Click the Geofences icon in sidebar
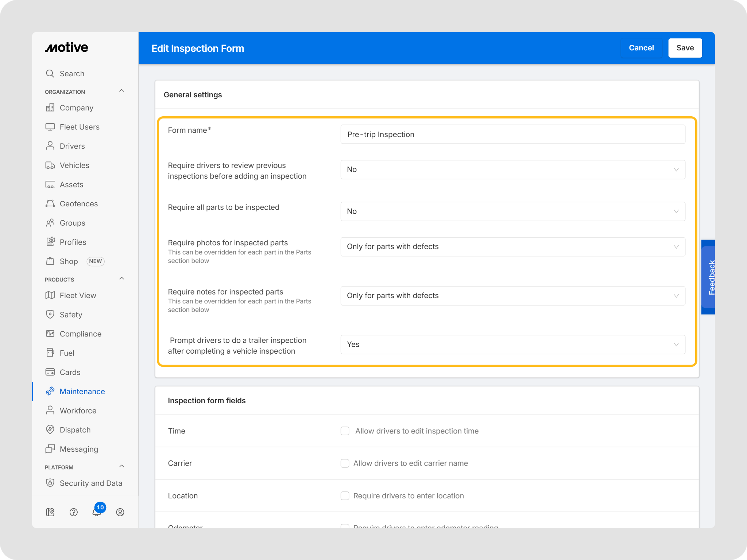747x560 pixels. (50, 203)
